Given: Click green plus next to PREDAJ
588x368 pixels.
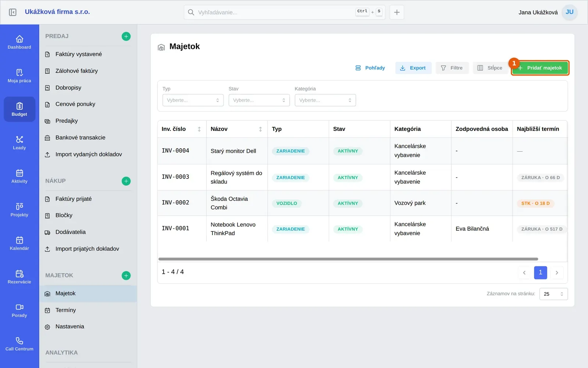Looking at the screenshot, I should click(126, 36).
